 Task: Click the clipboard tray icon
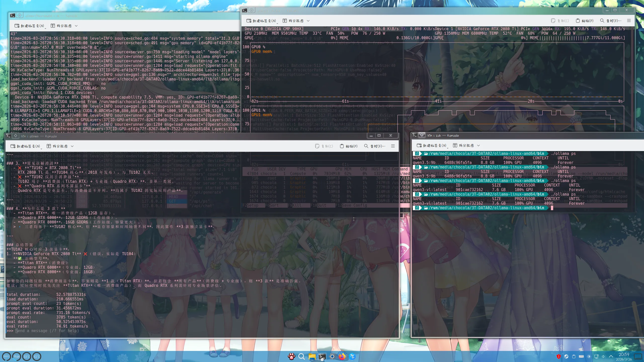[574, 356]
